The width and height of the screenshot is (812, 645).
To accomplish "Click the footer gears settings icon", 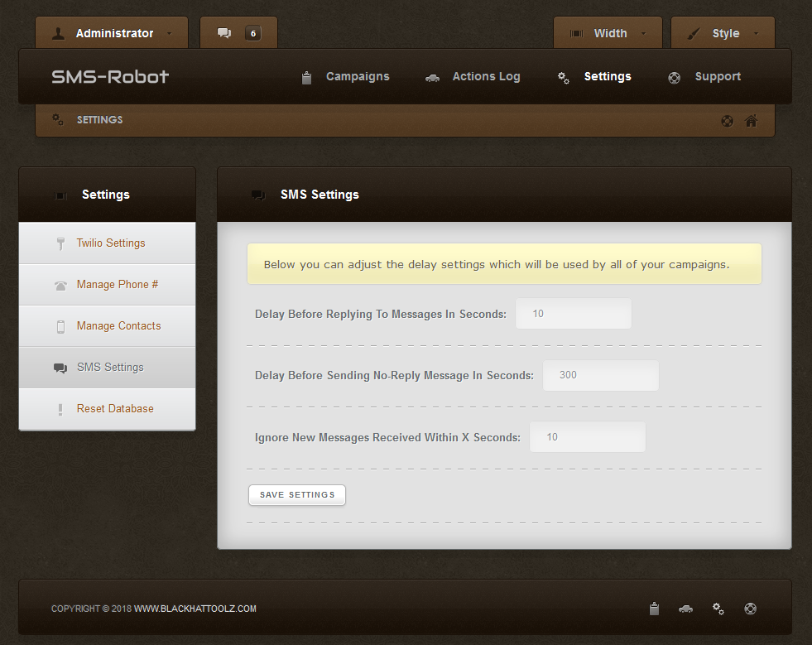I will click(718, 609).
